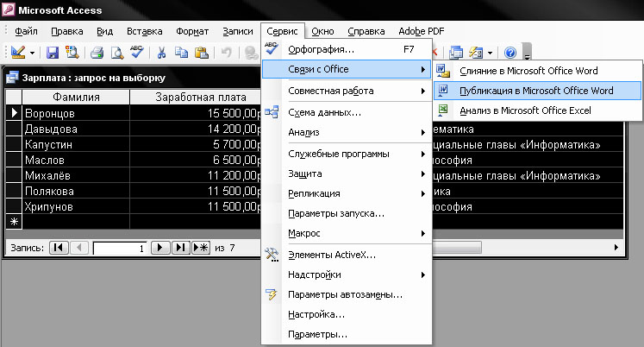The height and width of the screenshot is (347, 644).
Task: Open the Правка menu
Action: pyautogui.click(x=67, y=31)
